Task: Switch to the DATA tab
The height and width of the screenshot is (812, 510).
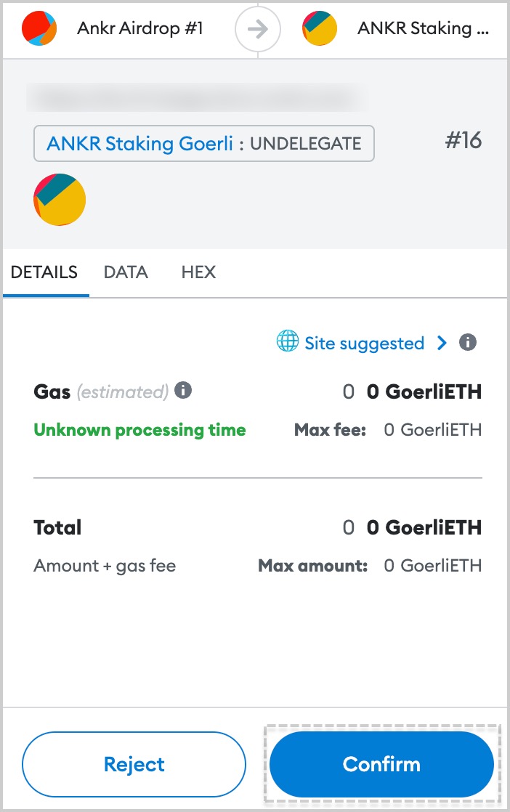Action: 126,272
